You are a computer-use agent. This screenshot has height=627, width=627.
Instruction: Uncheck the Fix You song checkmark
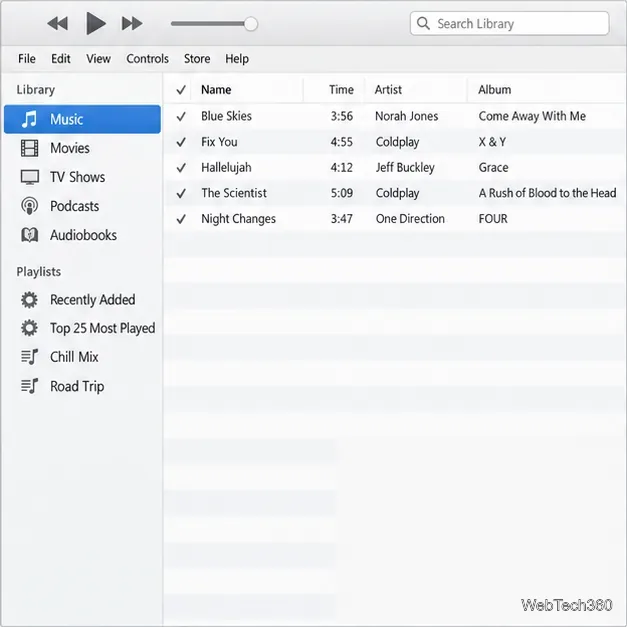click(181, 142)
